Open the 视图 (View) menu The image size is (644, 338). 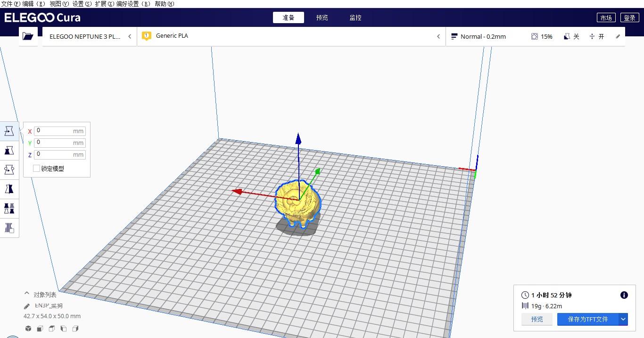[59, 4]
